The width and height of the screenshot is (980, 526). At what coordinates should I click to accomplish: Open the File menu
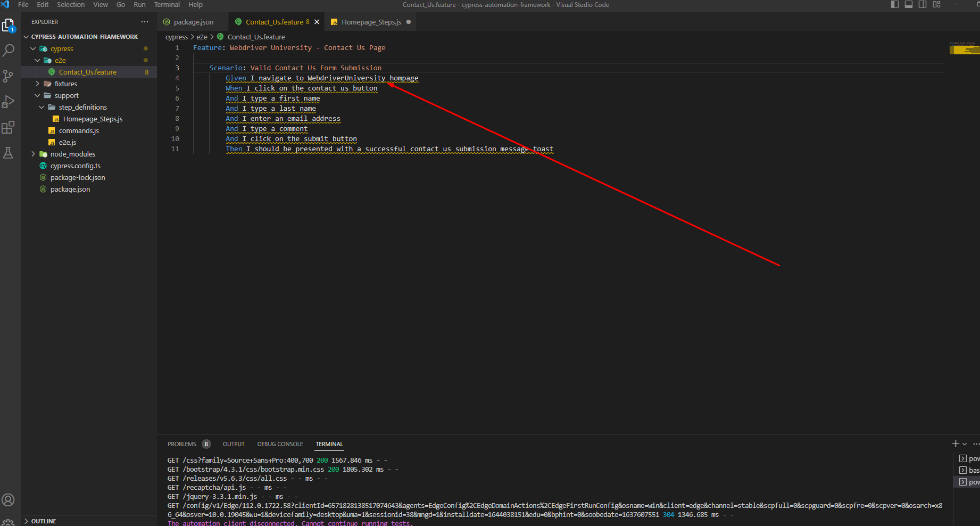23,4
